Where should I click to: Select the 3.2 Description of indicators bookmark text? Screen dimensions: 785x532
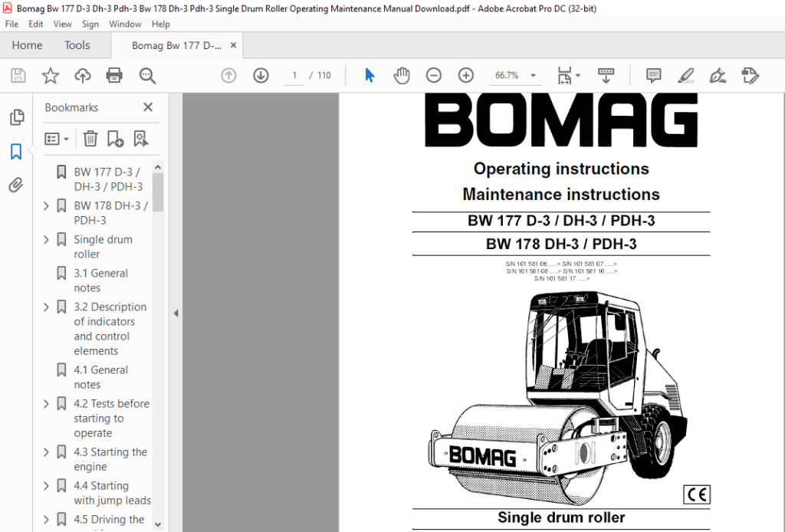click(x=110, y=329)
